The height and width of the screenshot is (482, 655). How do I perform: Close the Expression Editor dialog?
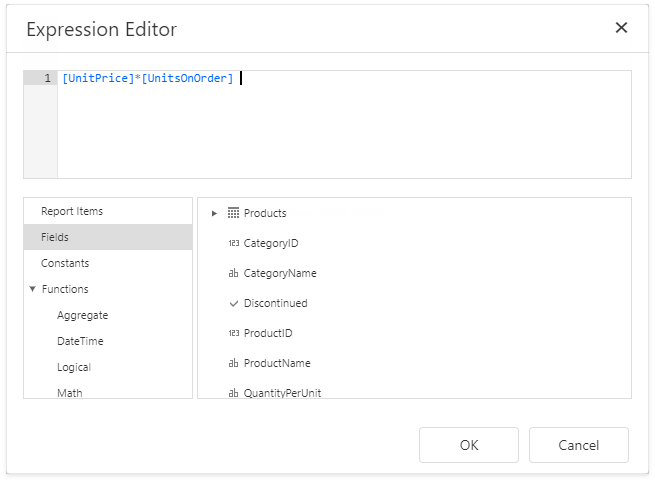tap(621, 28)
